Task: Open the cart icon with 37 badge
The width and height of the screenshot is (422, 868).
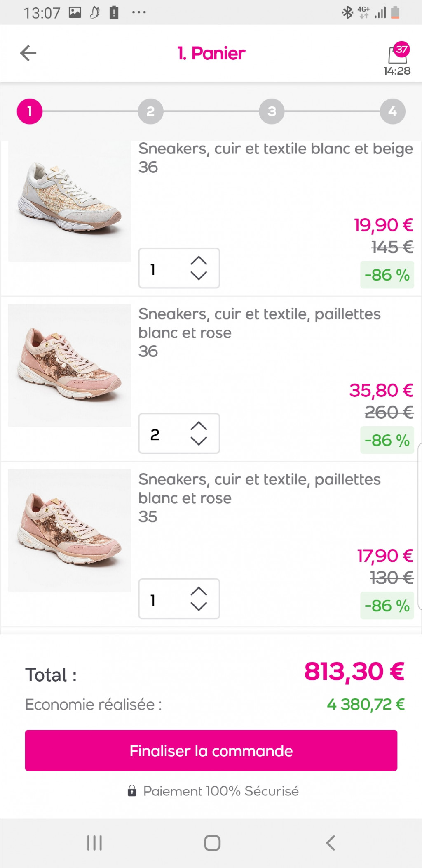Action: click(x=397, y=54)
